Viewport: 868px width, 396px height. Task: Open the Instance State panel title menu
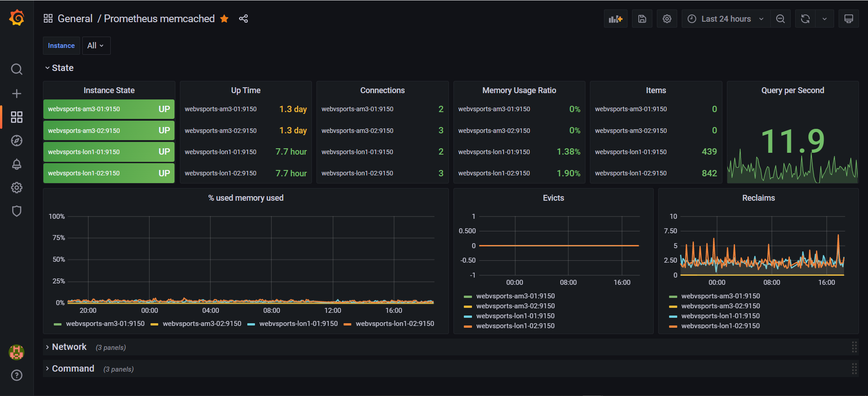pos(109,90)
